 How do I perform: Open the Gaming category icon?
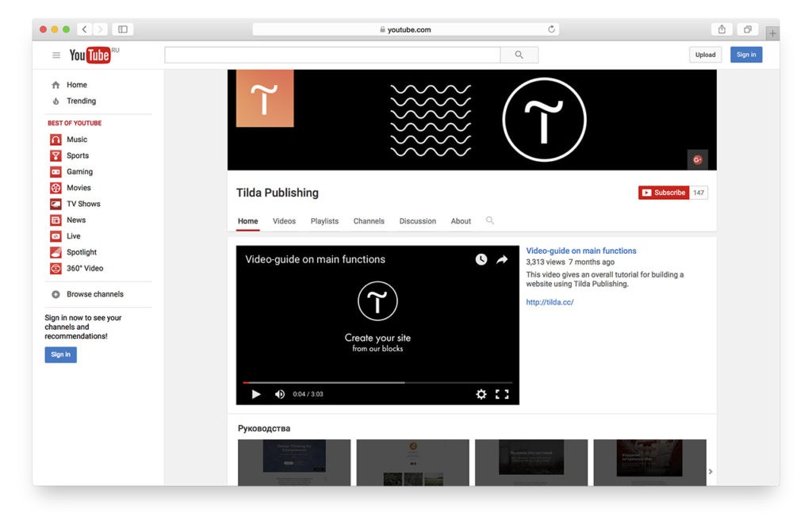tap(56, 171)
